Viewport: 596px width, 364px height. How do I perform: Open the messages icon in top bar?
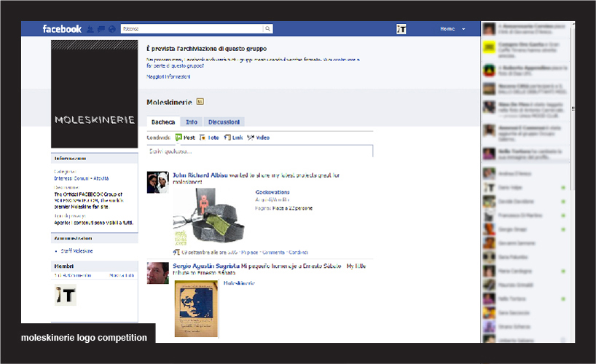101,29
